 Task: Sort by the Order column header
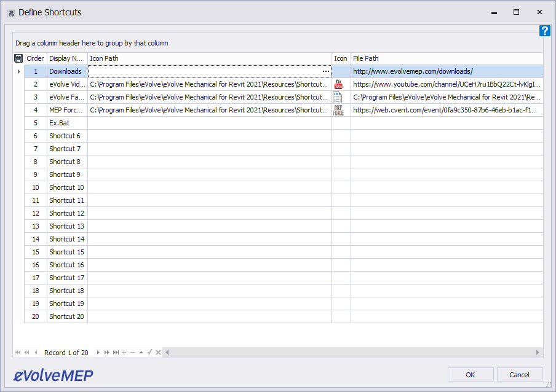pyautogui.click(x=36, y=58)
